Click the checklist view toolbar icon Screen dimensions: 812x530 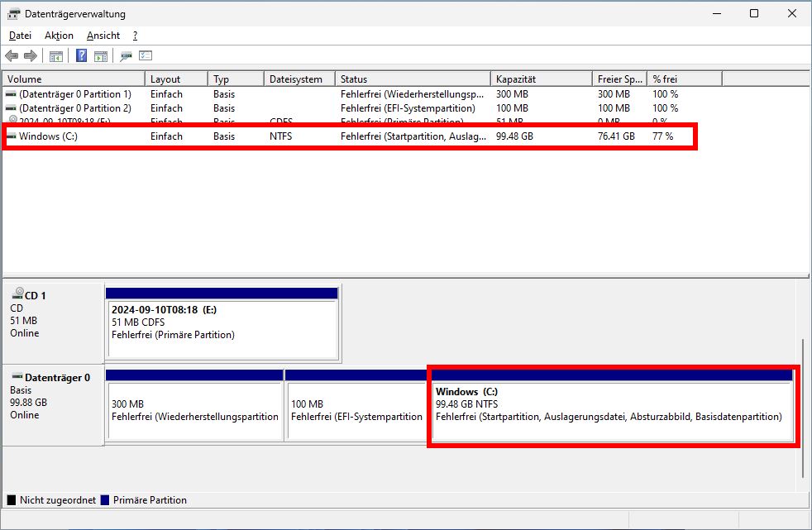click(x=145, y=55)
